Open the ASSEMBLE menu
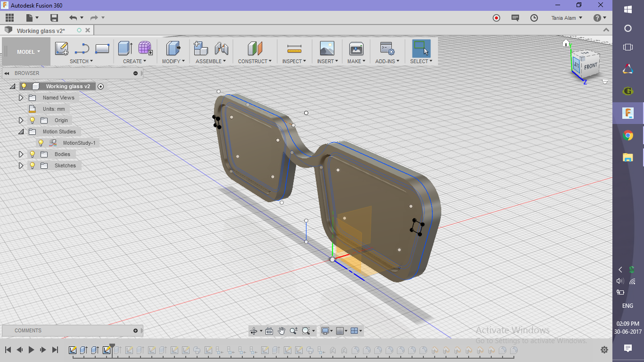 211,61
